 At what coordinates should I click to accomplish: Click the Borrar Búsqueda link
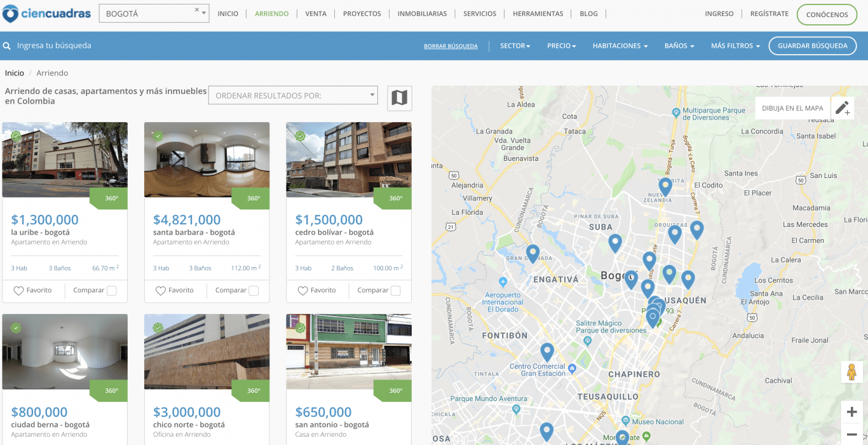(451, 46)
